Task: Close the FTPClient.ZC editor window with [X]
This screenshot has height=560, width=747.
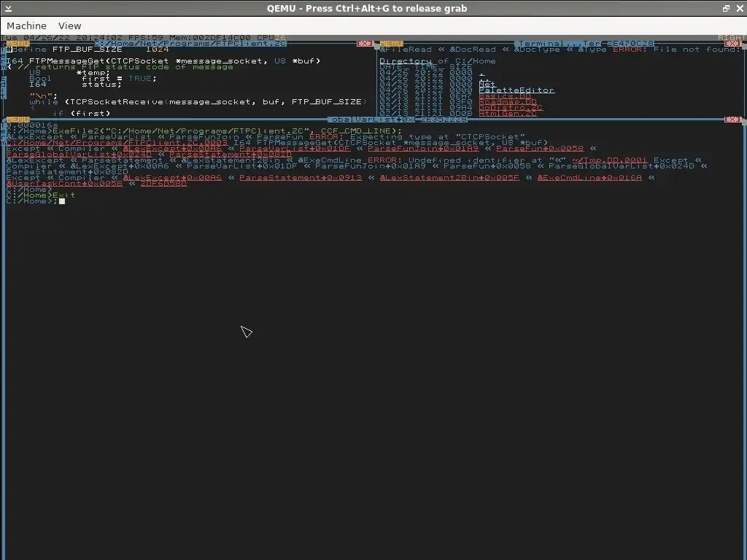Action: 365,43
